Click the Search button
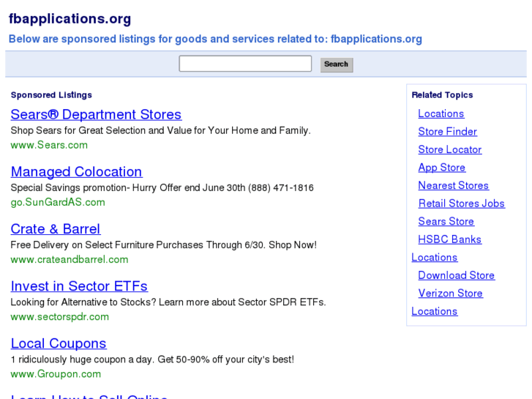The width and height of the screenshot is (532, 399). pyautogui.click(x=337, y=64)
